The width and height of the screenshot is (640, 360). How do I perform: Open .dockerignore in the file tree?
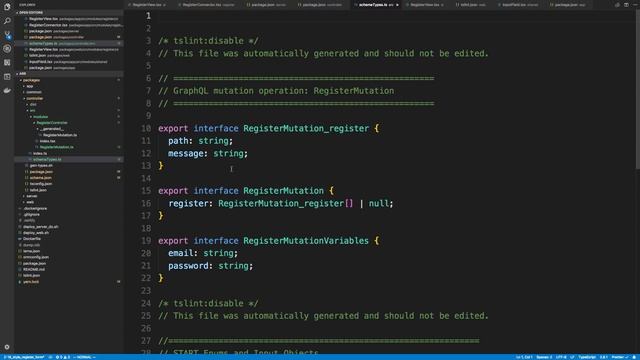tap(35, 208)
